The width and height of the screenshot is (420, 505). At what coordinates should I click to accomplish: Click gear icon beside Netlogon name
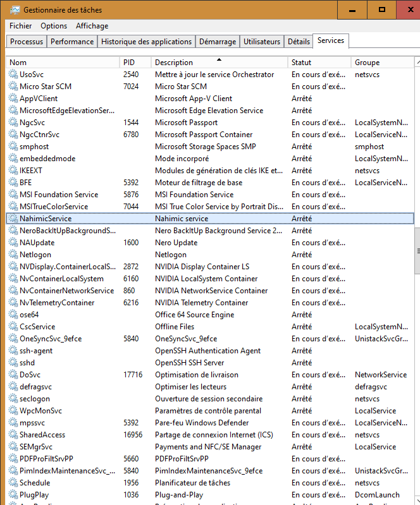tap(13, 255)
